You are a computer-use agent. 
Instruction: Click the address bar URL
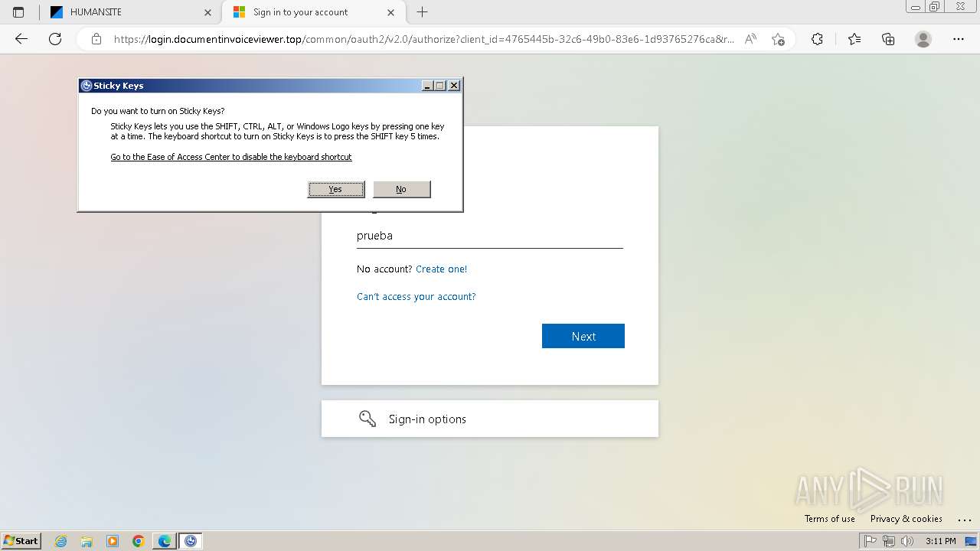[423, 39]
